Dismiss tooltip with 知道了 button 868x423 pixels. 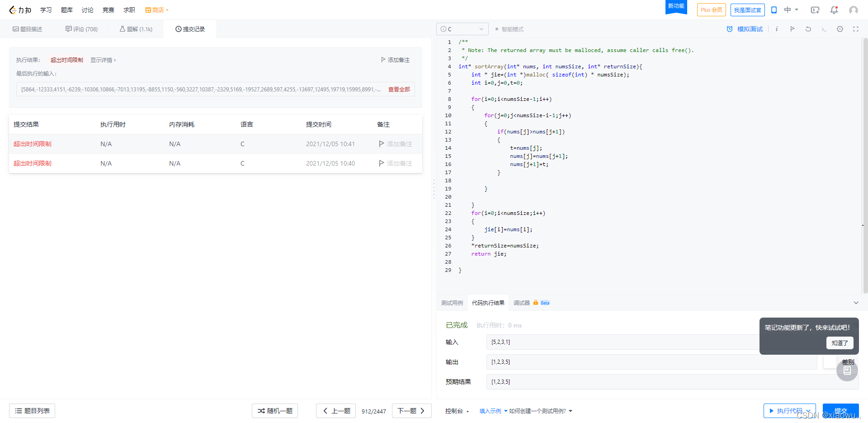tap(840, 343)
